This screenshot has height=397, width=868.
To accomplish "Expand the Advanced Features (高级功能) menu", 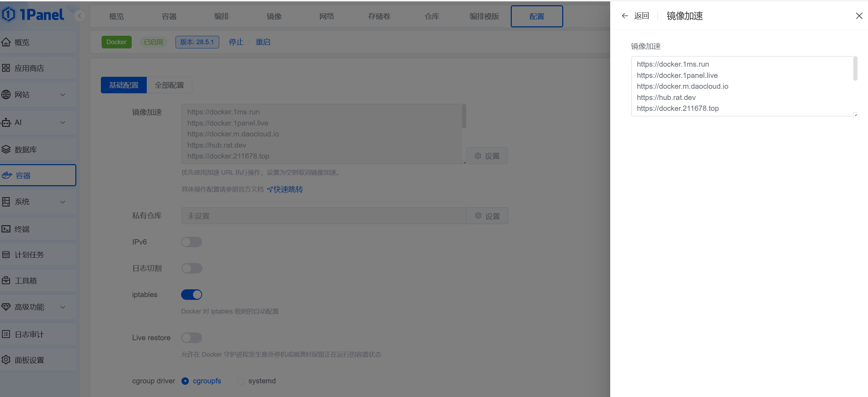I will (x=63, y=307).
